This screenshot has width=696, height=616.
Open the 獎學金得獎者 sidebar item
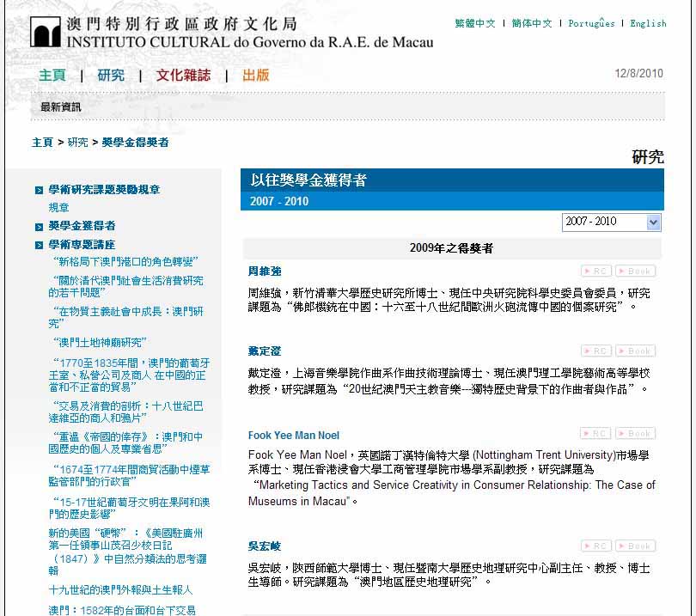click(82, 226)
